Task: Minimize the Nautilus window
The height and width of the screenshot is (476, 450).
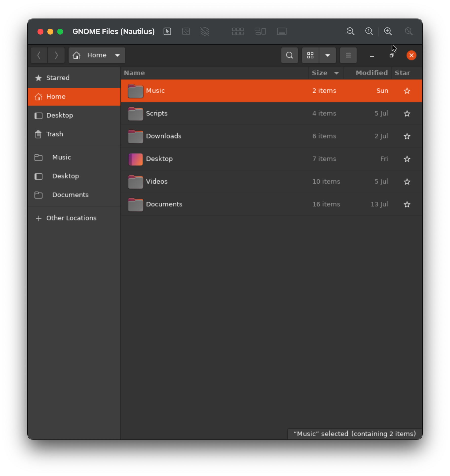Action: pyautogui.click(x=372, y=57)
